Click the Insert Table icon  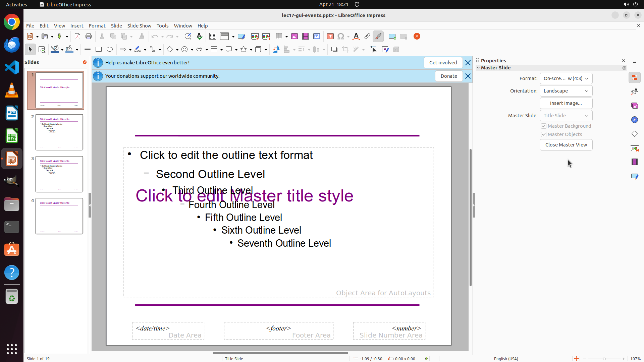coord(279,37)
